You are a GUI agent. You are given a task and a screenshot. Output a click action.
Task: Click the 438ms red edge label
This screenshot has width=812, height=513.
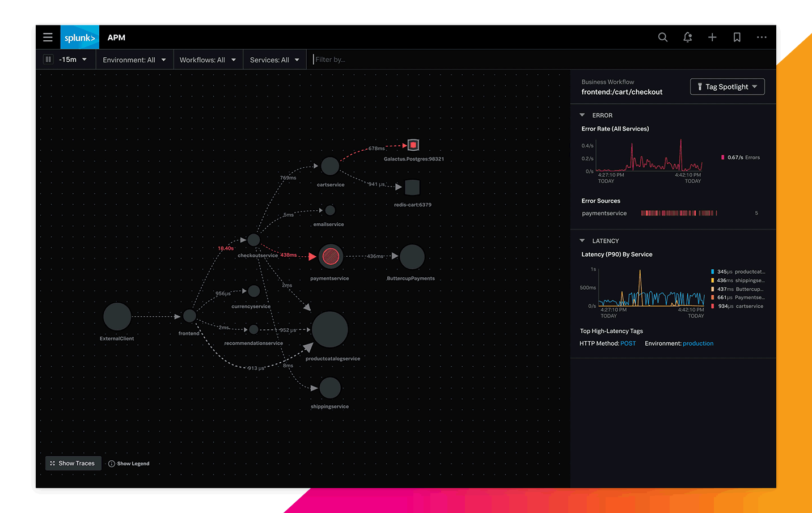tap(289, 255)
